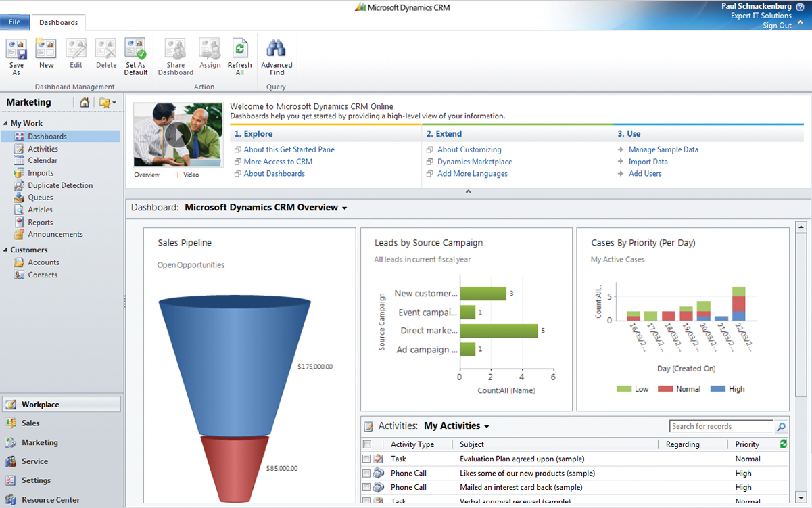Sort by Activity Type column header
Viewport: 812px width, 508px height.
412,444
